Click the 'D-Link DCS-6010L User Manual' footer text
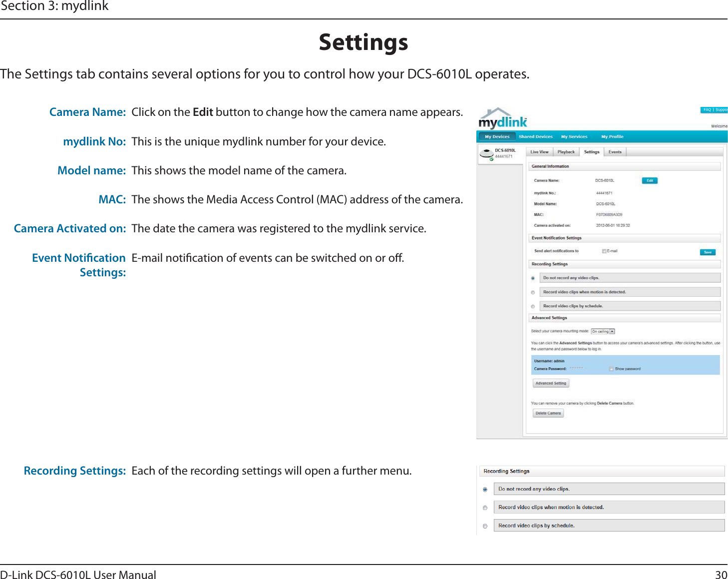 pyautogui.click(x=78, y=575)
